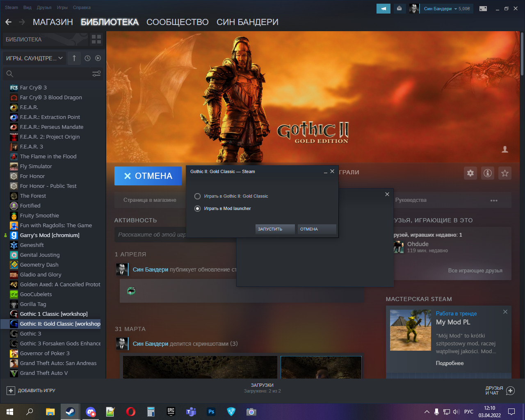Open the Steam menu
The image size is (525, 420).
pyautogui.click(x=11, y=7)
